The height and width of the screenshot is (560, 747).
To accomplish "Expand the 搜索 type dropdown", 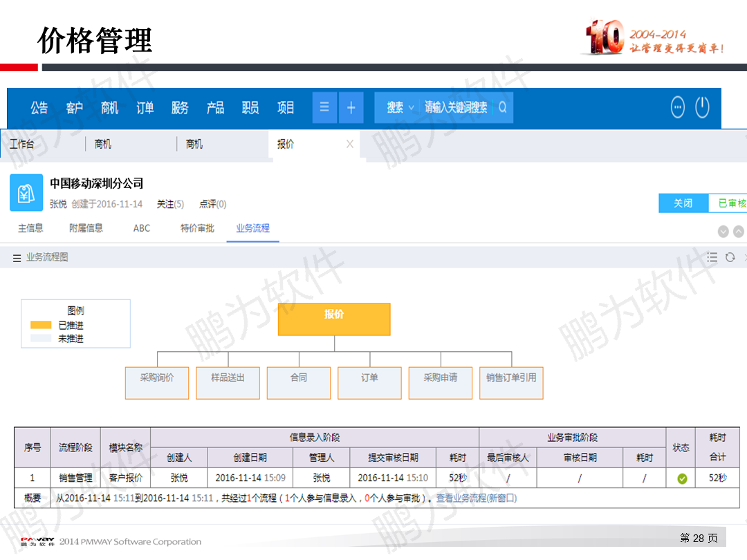I will (x=400, y=108).
